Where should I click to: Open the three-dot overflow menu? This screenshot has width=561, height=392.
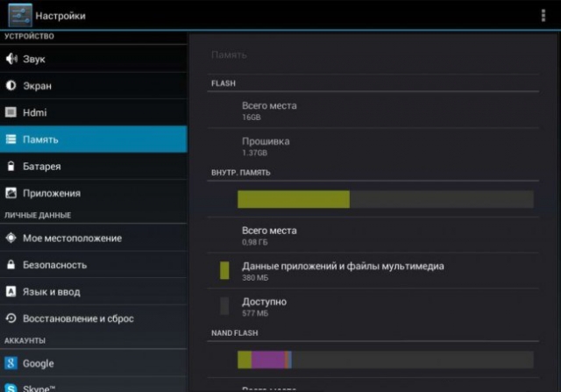543,16
